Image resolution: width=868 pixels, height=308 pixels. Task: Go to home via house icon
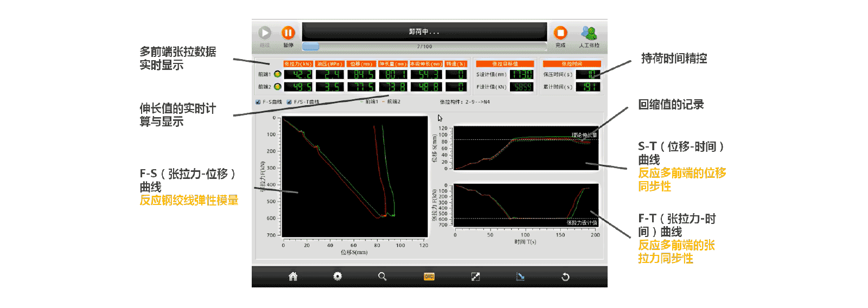pos(293,277)
